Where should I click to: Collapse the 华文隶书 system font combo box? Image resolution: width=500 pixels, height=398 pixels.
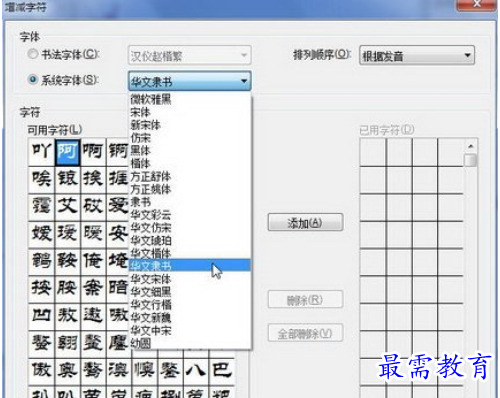pyautogui.click(x=189, y=81)
